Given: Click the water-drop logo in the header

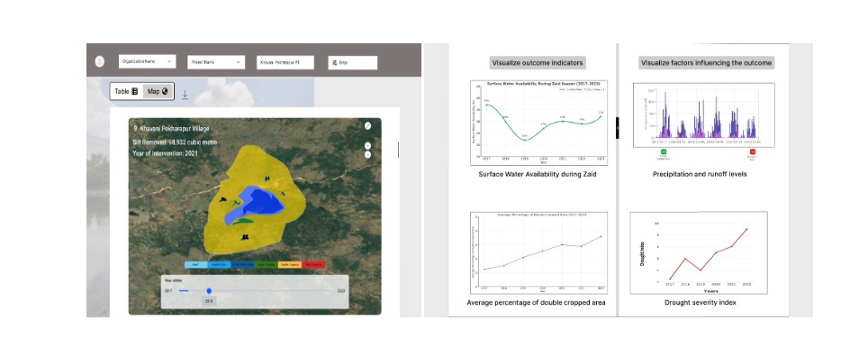Looking at the screenshot, I should click(100, 62).
